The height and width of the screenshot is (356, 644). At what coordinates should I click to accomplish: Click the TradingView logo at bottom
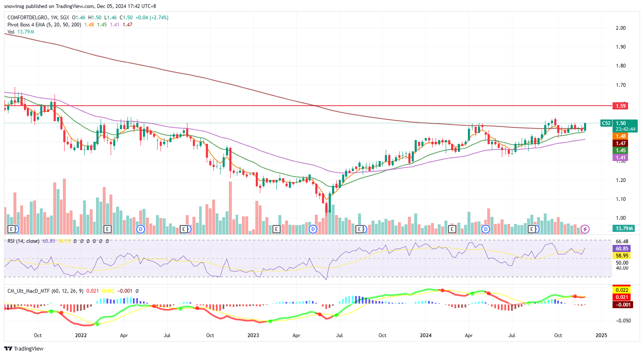pos(24,348)
